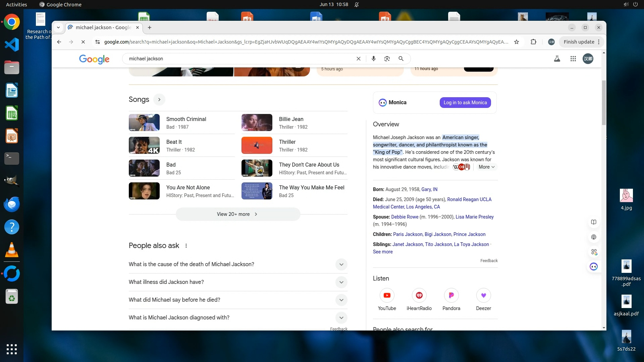Open Pandora listening option
This screenshot has height=362, width=644.
(451, 295)
